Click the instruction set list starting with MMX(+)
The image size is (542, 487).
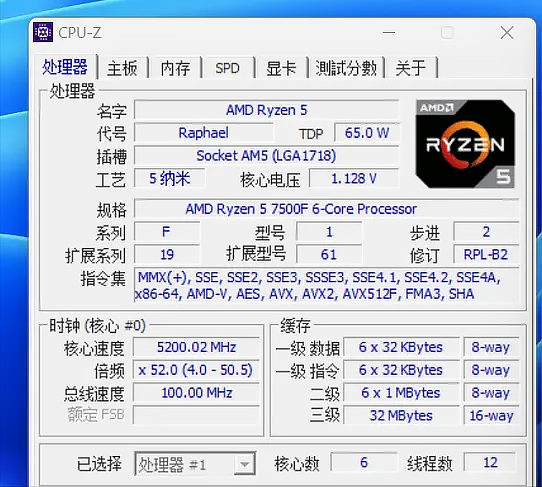(x=326, y=285)
